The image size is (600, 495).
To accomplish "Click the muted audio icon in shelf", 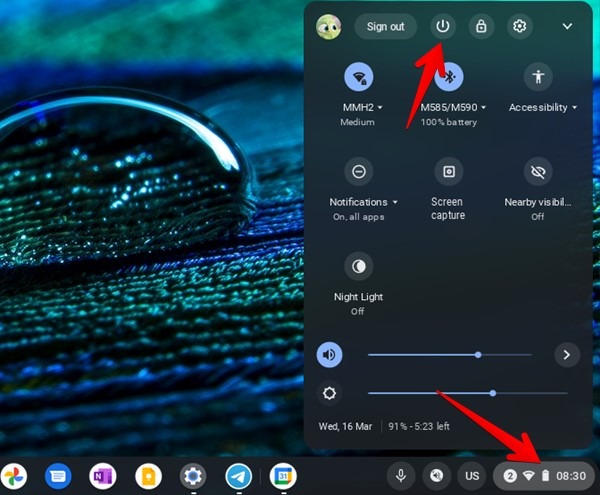I will [x=437, y=475].
